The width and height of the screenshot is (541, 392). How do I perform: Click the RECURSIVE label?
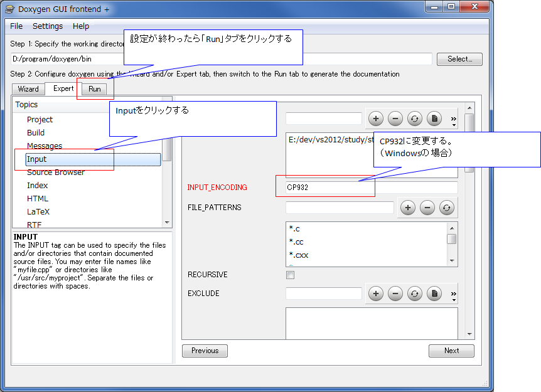[207, 275]
